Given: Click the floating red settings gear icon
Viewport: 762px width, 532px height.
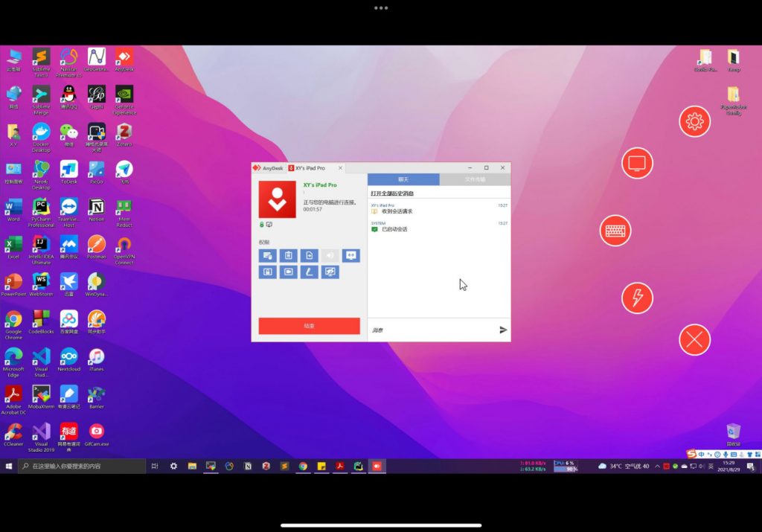Looking at the screenshot, I should tap(694, 121).
